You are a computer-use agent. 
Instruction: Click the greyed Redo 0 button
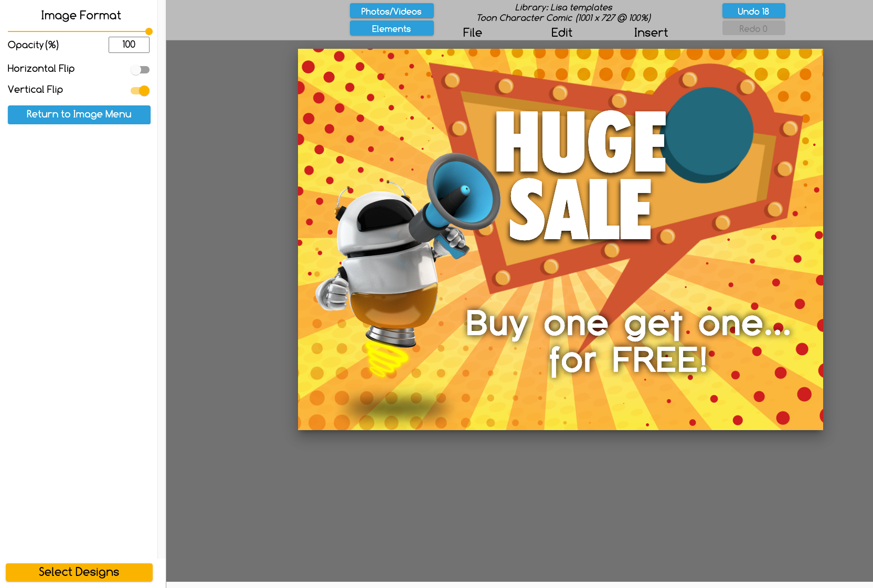(753, 28)
